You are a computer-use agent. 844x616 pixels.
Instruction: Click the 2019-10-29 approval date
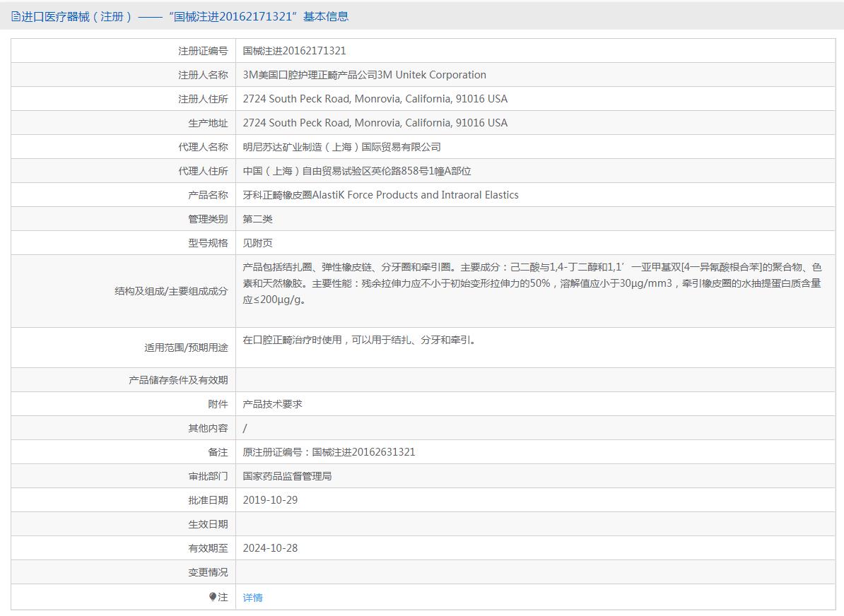[270, 500]
